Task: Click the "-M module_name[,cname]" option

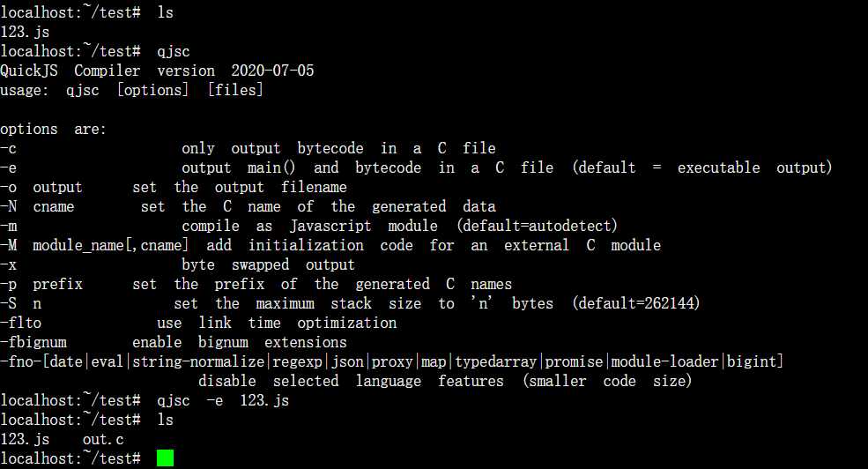Action: click(x=94, y=245)
